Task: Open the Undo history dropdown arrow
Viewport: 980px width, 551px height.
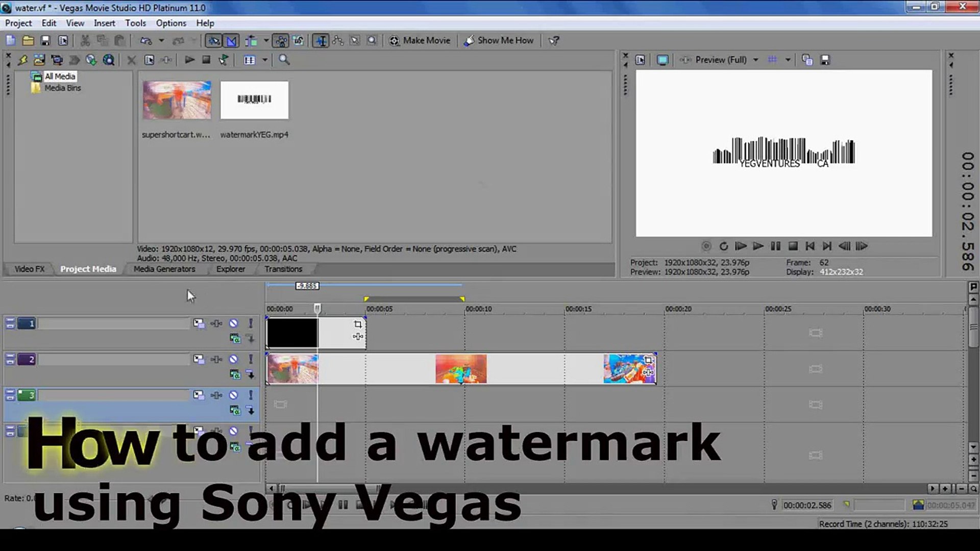Action: (x=161, y=40)
